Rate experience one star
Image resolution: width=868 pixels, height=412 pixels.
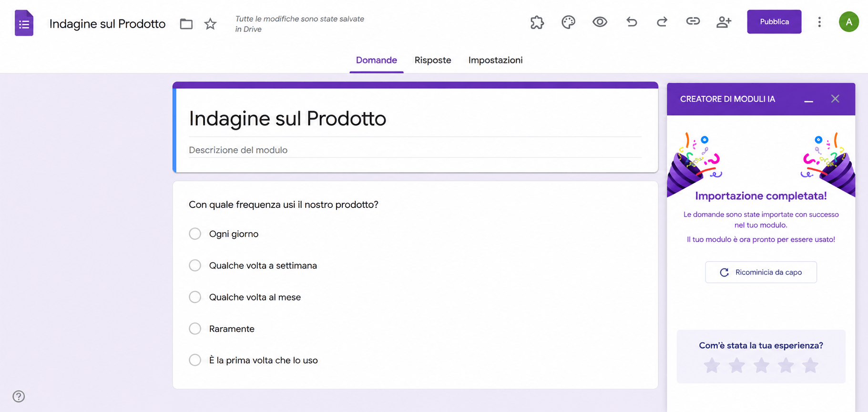pyautogui.click(x=712, y=366)
